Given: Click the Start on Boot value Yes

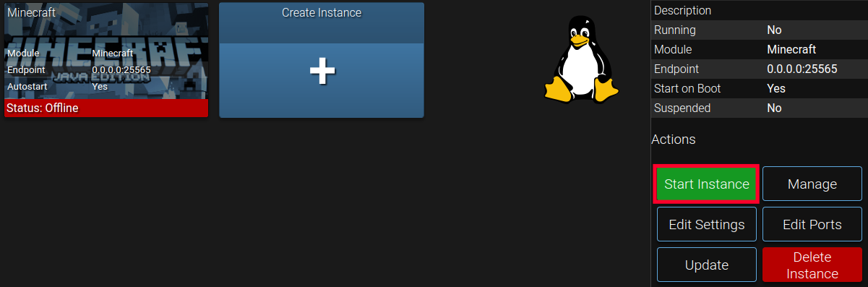Looking at the screenshot, I should [776, 89].
